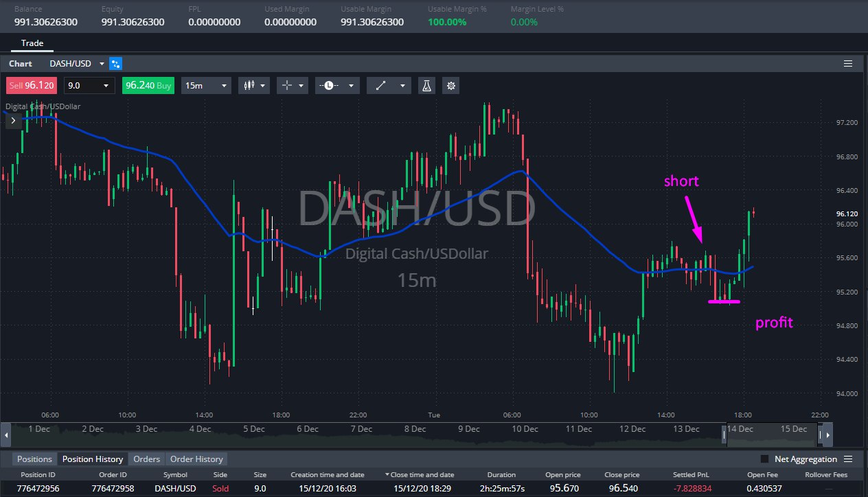Switch to the Positions tab
Screen dimensions: 868x497
point(34,459)
